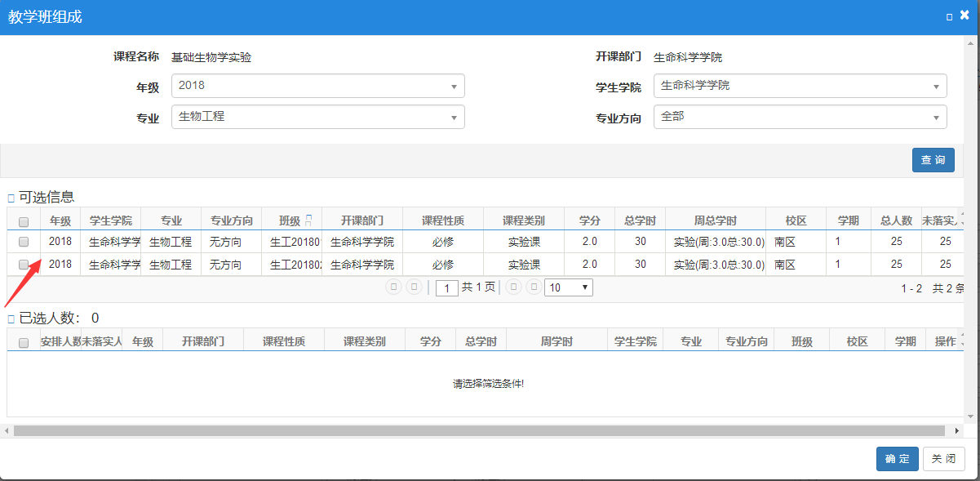Collapse the 已选人数 section icon
This screenshot has width=980, height=481.
coord(11,318)
